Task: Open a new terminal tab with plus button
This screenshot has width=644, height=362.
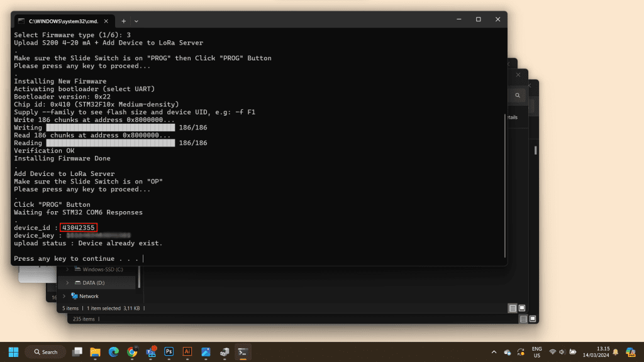Action: point(123,21)
